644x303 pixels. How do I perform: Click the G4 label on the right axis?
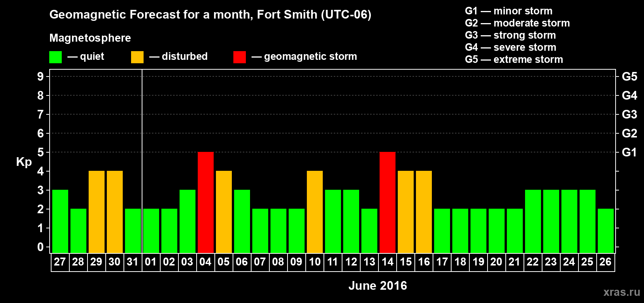point(630,95)
